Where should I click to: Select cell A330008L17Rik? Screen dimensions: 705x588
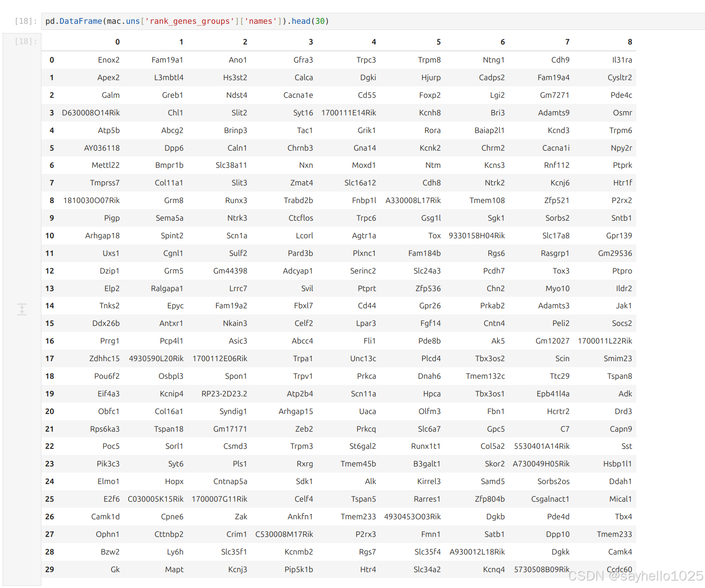click(413, 200)
